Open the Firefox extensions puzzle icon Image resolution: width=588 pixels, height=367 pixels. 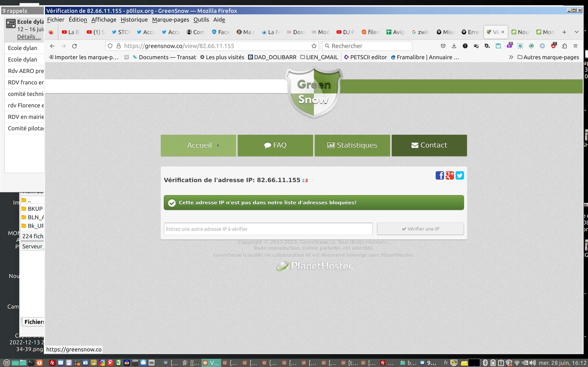564,46
